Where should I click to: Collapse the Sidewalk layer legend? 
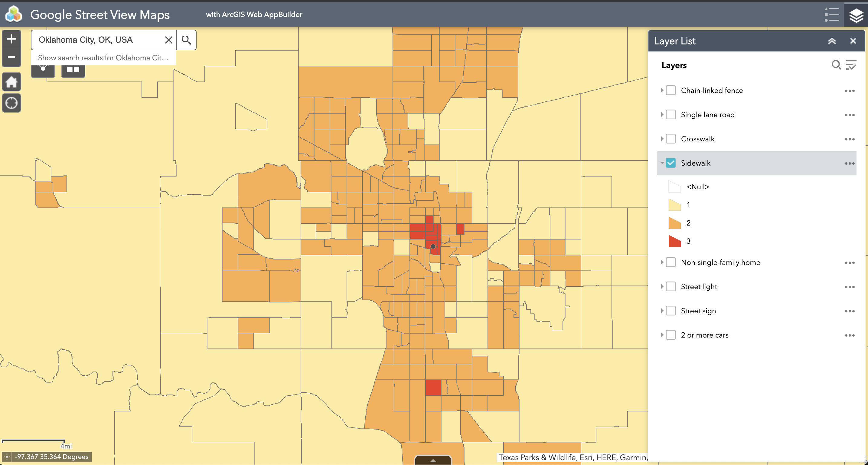coord(662,163)
